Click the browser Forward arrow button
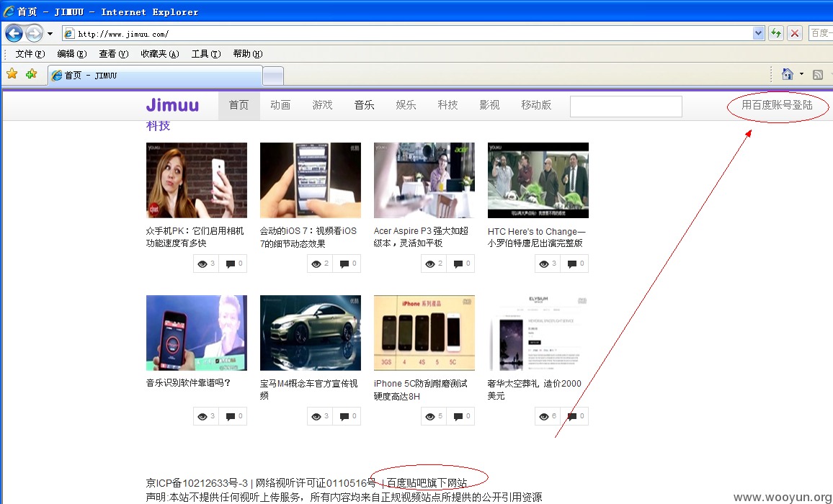The width and height of the screenshot is (833, 504). click(34, 33)
